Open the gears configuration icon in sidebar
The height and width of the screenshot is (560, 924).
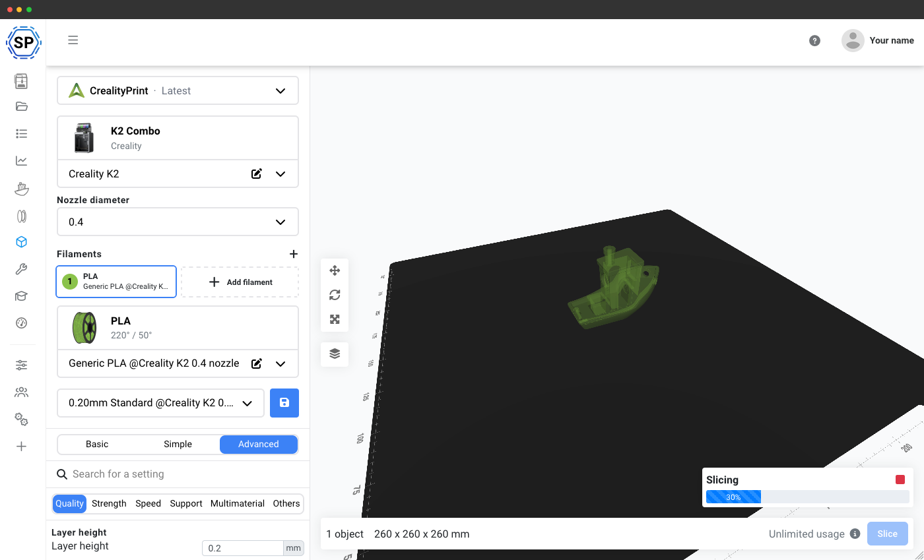point(21,420)
